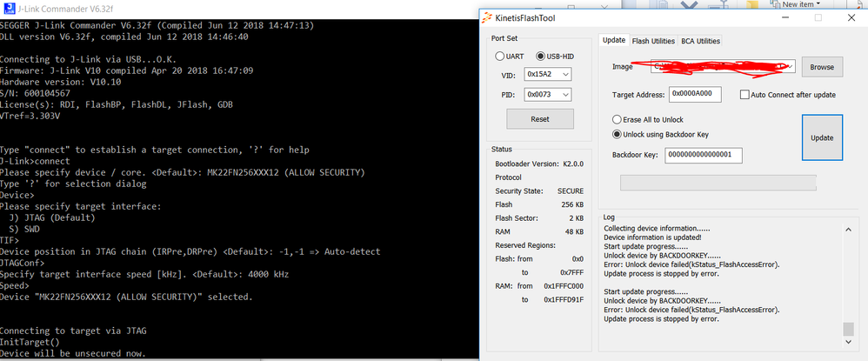This screenshot has width=868, height=361.
Task: Click 'InitTarget()' line in console
Action: coord(30,342)
